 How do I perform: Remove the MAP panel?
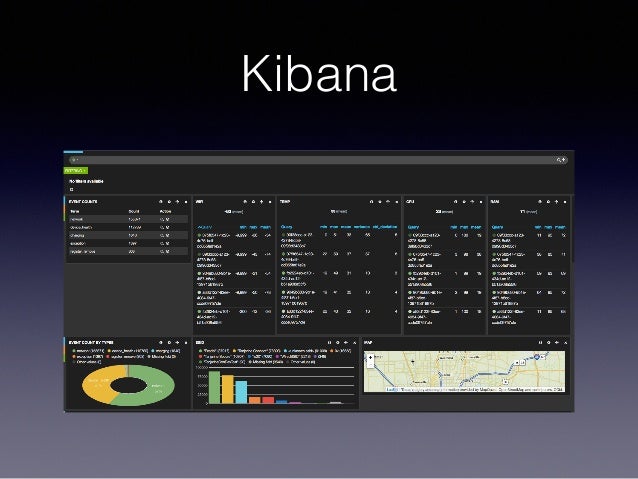(565, 343)
